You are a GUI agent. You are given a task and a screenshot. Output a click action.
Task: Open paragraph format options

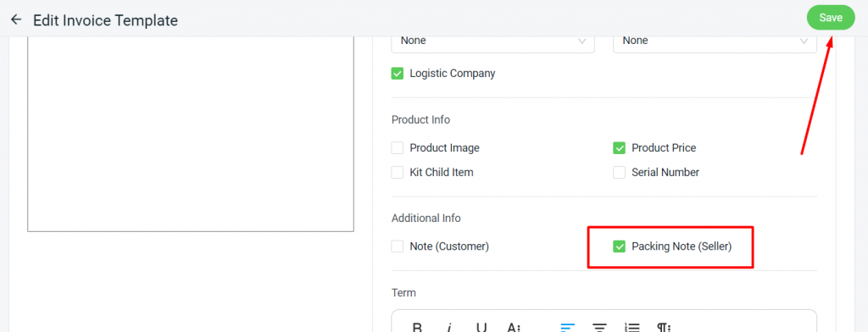point(663,327)
